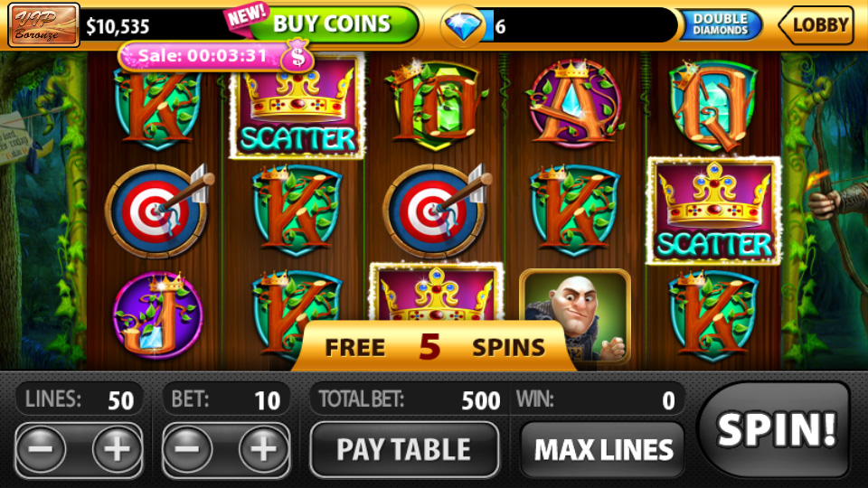Image resolution: width=868 pixels, height=488 pixels.
Task: Select the Q symbol on the fifth reel
Action: pos(713,105)
